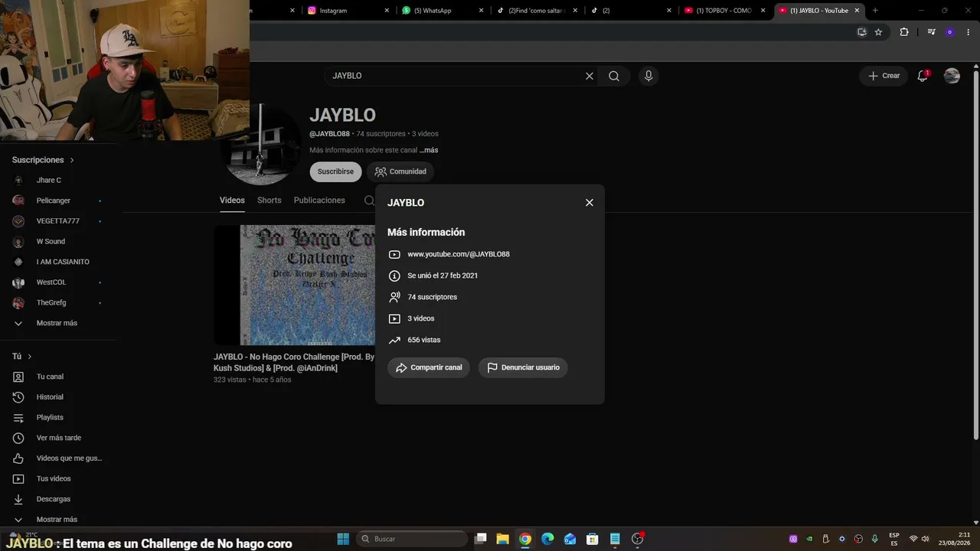Open the browser extensions puzzle icon
The height and width of the screenshot is (551, 980).
coord(904,32)
